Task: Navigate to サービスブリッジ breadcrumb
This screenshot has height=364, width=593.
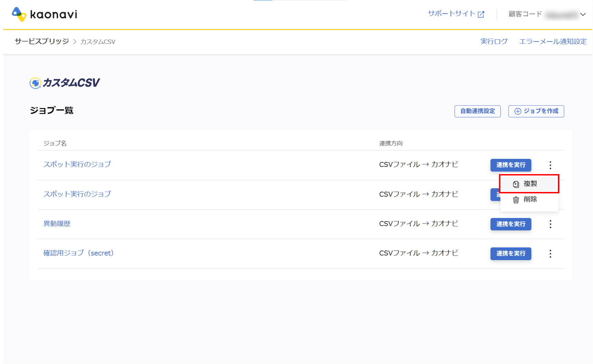Action: [x=42, y=42]
